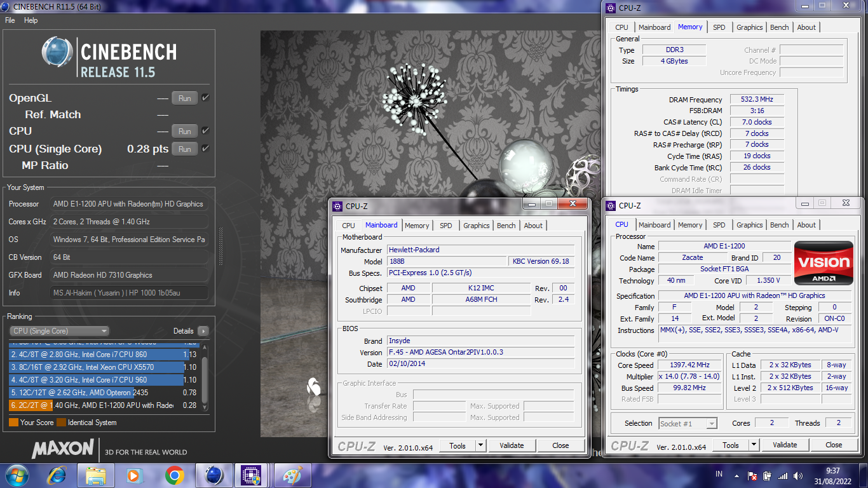
Task: Open the About tab in the Memory window
Action: [x=806, y=27]
